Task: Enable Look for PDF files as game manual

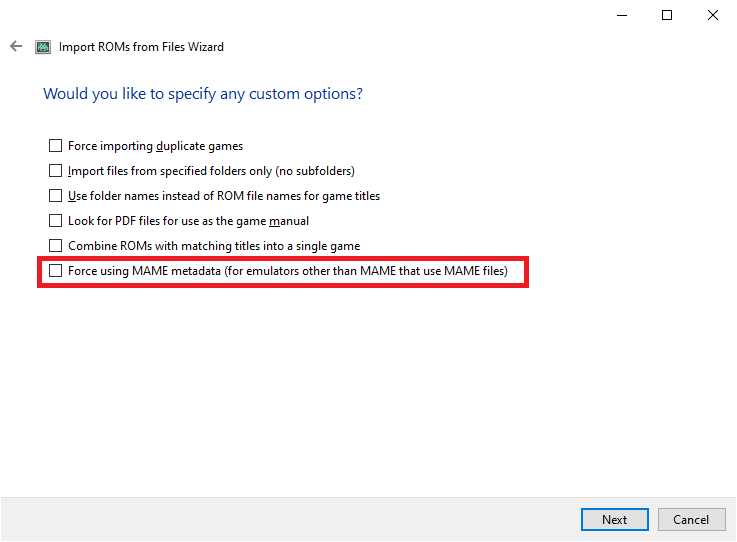Action: [x=55, y=220]
